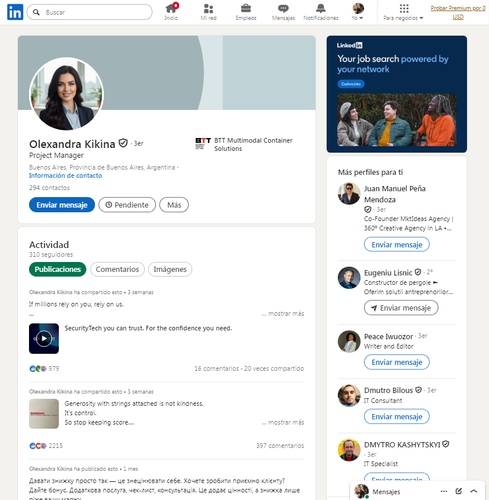Click 310 seguidores text
Viewport: 489px width, 500px height.
coord(51,254)
